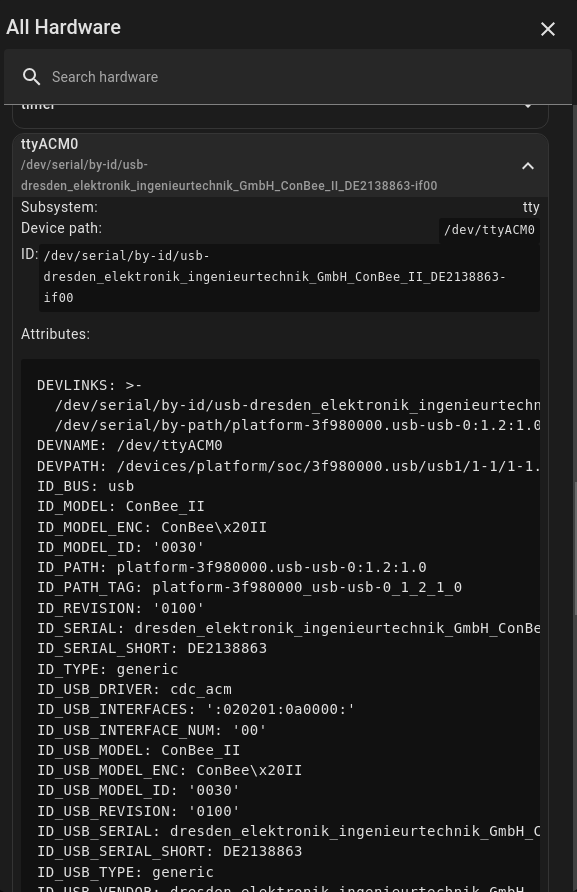Click the magnifier search icon

point(31,77)
